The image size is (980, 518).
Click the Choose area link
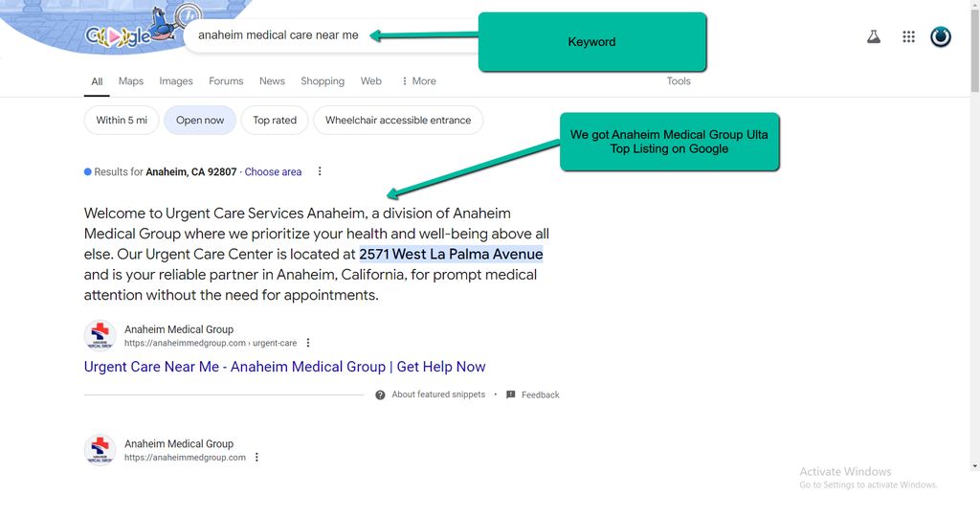click(273, 172)
